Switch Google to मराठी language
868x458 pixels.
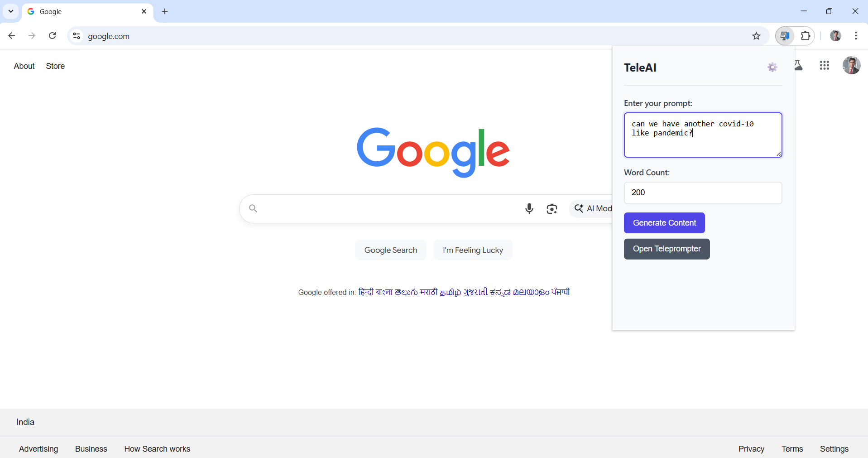point(429,292)
